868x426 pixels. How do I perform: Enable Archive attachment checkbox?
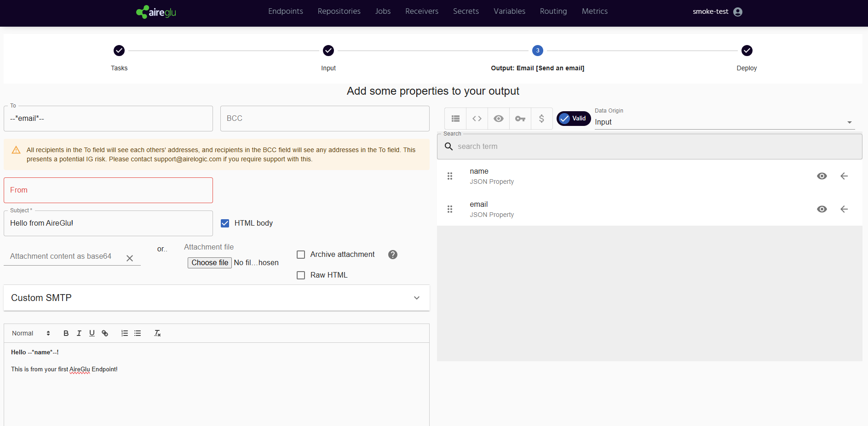(x=301, y=255)
